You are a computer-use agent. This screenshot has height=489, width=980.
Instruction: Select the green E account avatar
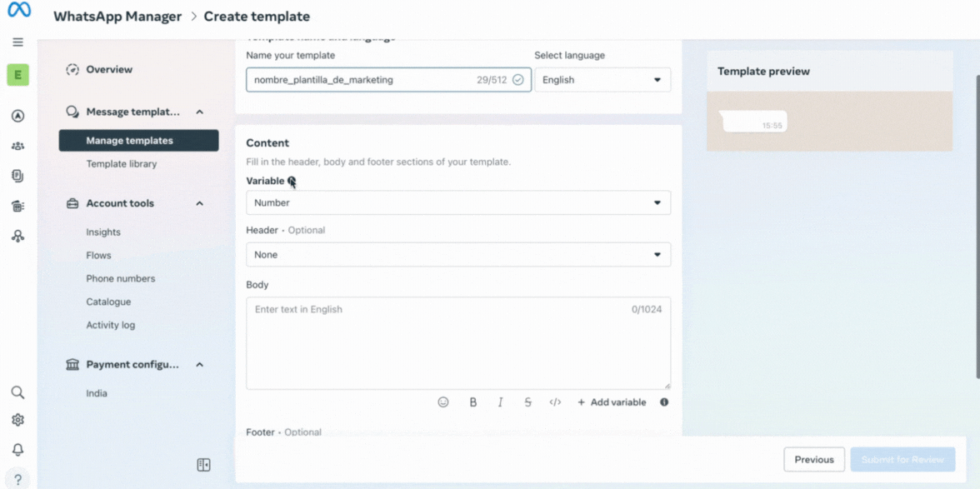[x=18, y=75]
